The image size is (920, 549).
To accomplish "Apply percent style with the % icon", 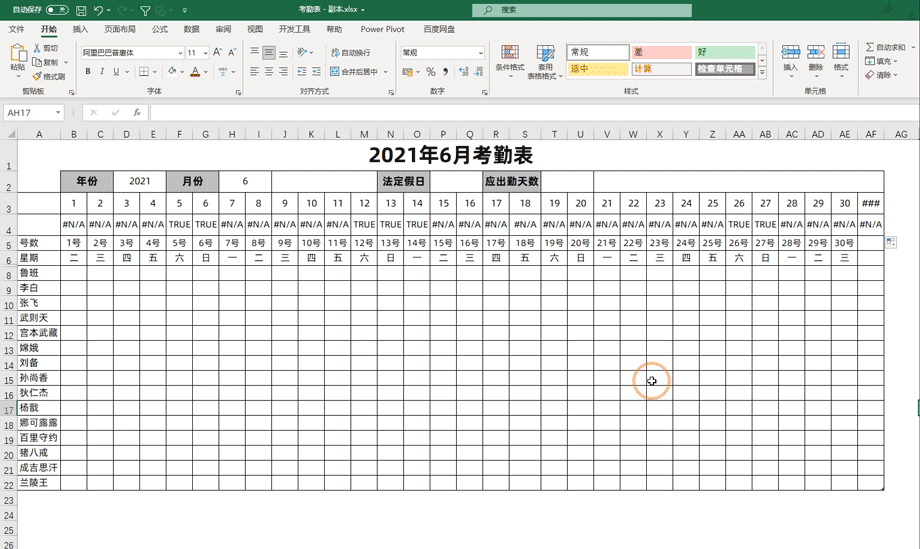I will click(x=430, y=72).
